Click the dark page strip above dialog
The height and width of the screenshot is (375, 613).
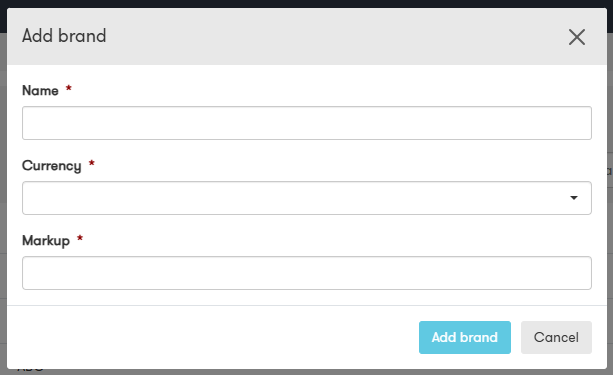307,4
